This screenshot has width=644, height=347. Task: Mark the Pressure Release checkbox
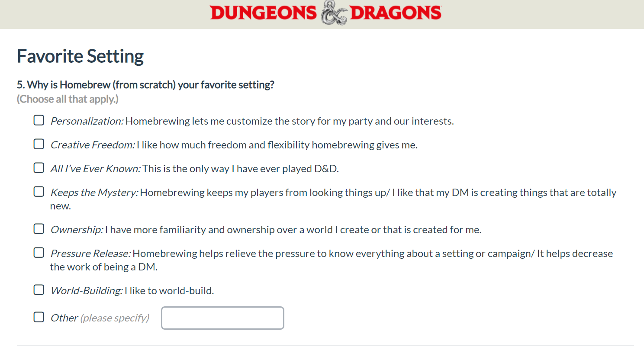click(39, 253)
